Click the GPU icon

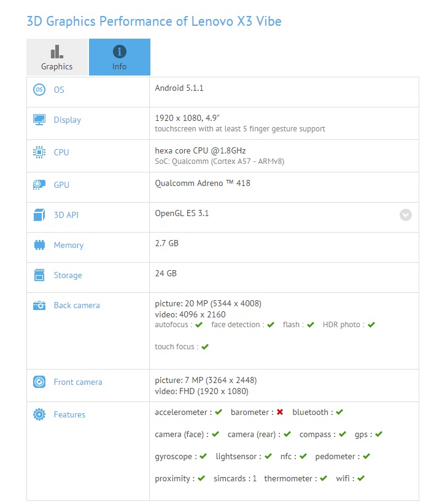(39, 185)
